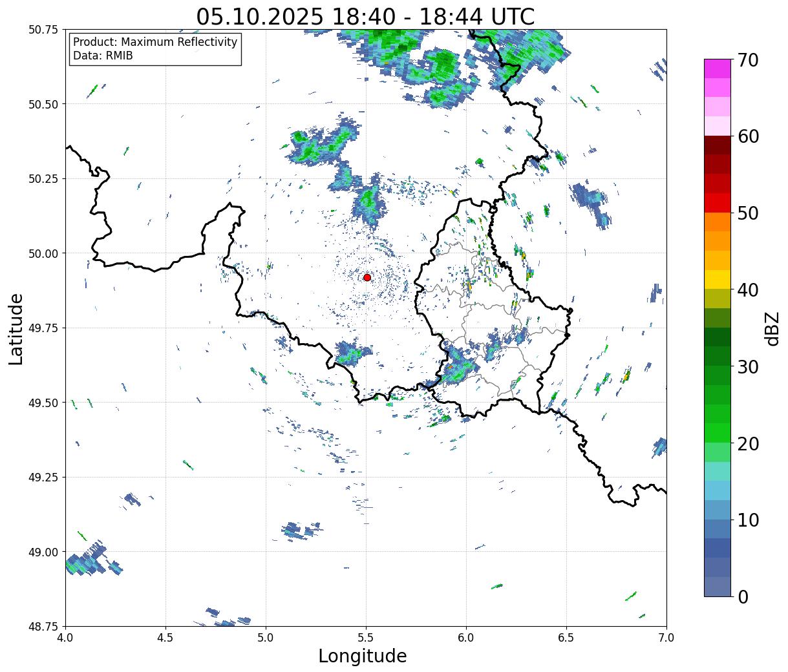
Task: Click the longitude tick label 7.0
Action: [666, 637]
